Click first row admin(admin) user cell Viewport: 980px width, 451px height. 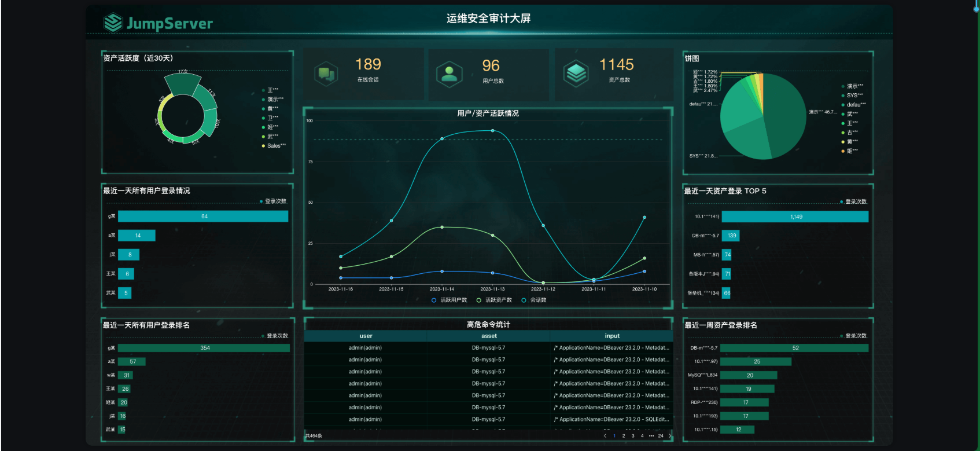coord(365,348)
